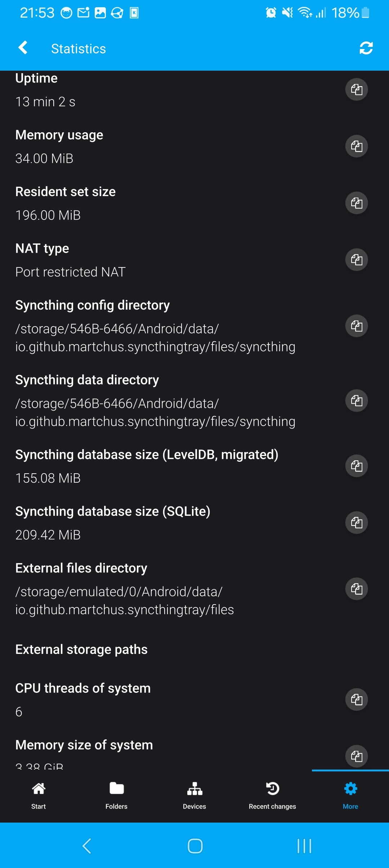
Task: Copy the Uptime value
Action: click(356, 89)
